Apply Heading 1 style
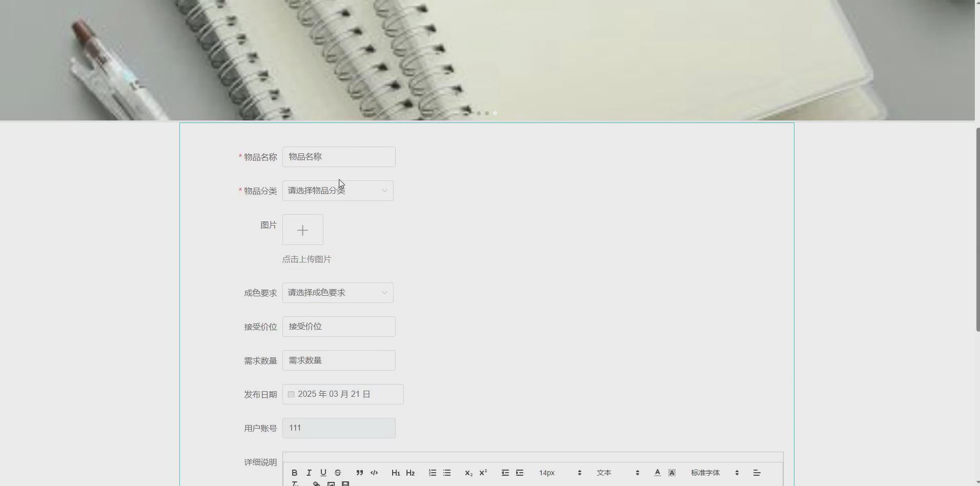 (396, 473)
